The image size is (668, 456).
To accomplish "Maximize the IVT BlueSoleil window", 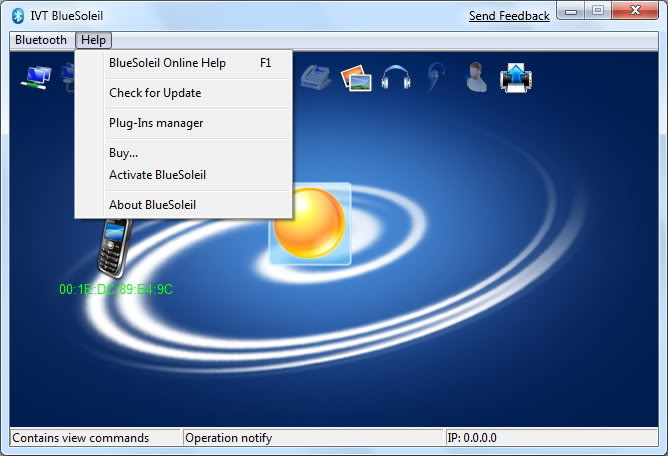I will [x=598, y=10].
